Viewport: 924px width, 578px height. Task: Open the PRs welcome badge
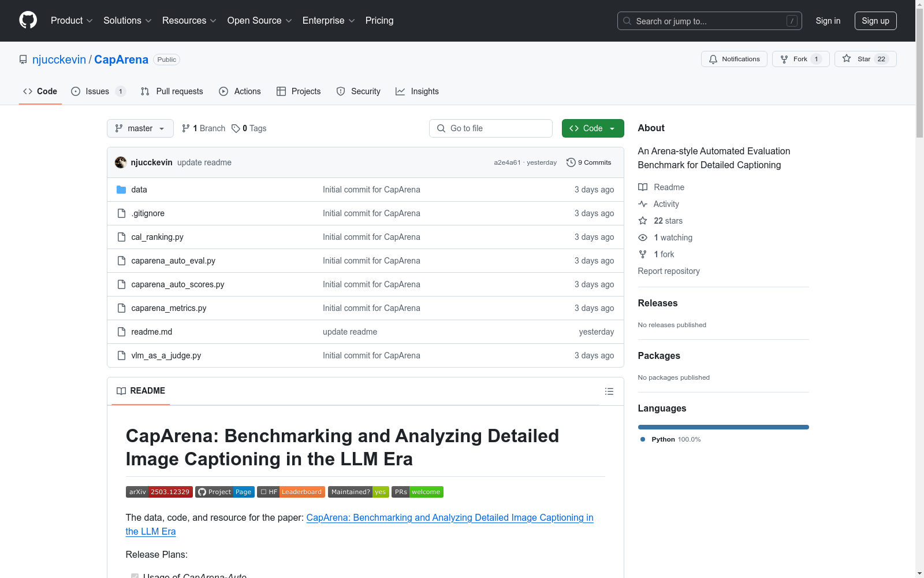[x=418, y=492]
